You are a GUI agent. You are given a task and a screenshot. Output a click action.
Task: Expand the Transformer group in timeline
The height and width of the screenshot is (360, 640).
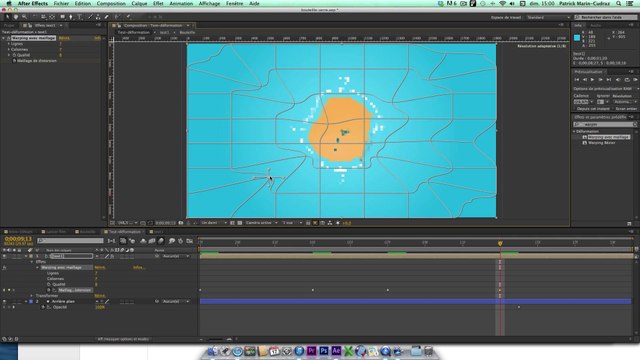[x=31, y=296]
